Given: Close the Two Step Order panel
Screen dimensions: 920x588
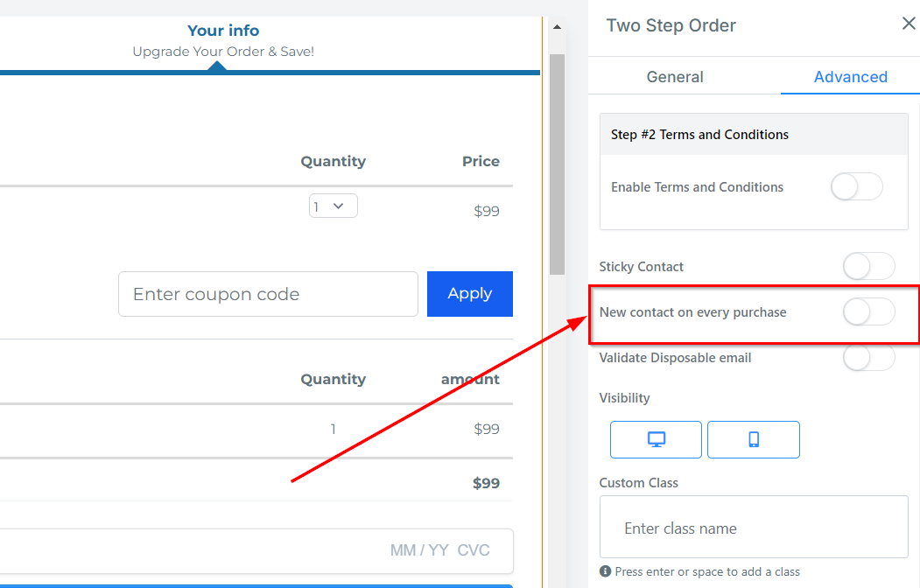Looking at the screenshot, I should 909,24.
